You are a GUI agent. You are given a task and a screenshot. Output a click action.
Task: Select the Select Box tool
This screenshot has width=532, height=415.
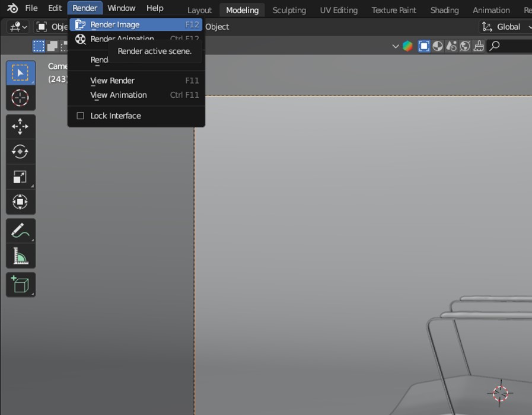(20, 73)
